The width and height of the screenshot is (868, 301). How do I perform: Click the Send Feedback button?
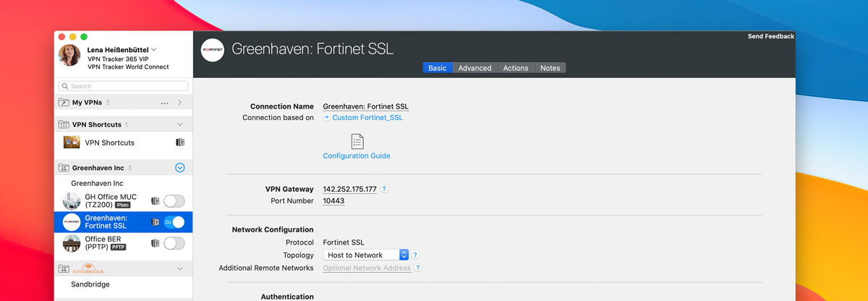[770, 36]
